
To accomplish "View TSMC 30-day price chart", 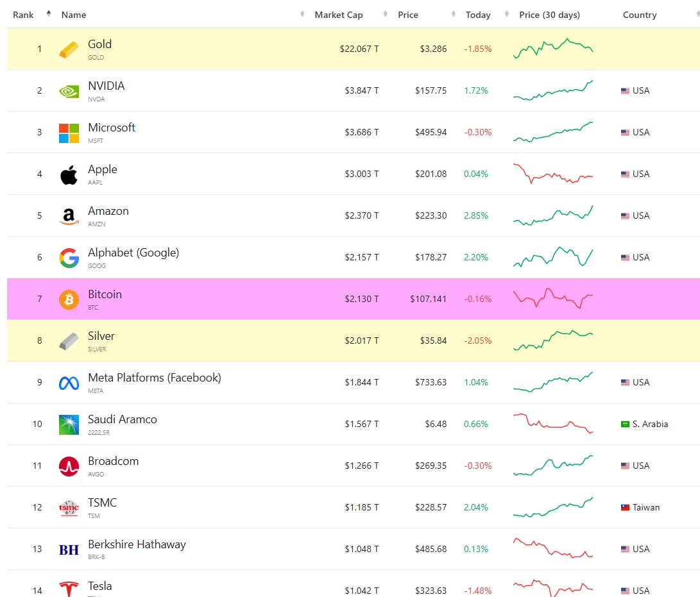I will 553,507.
